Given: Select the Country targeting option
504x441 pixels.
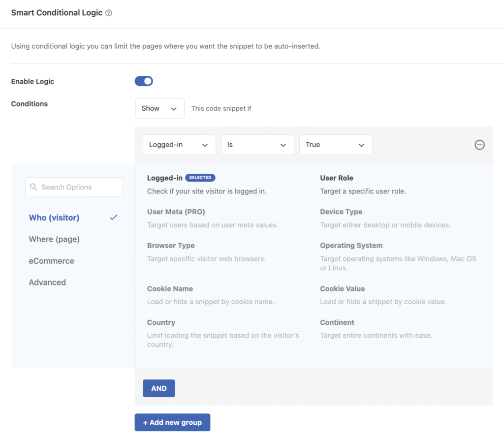Looking at the screenshot, I should [161, 322].
